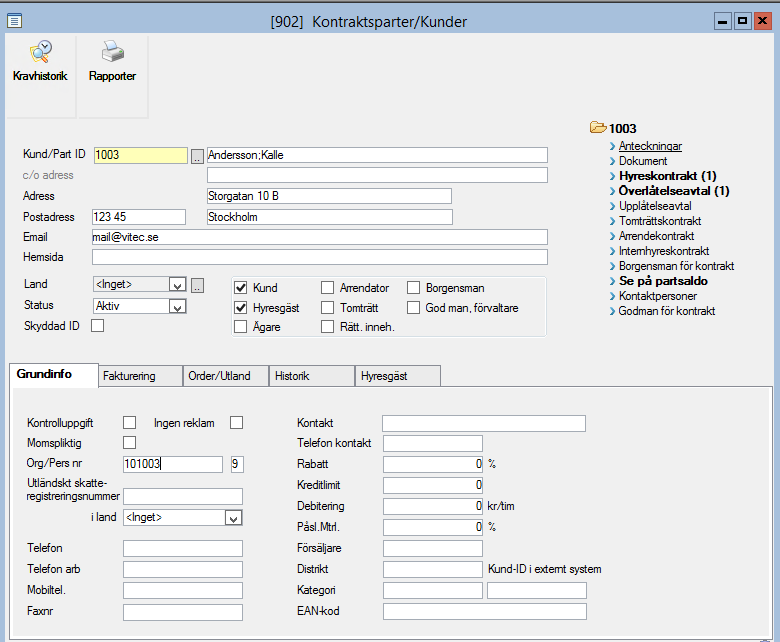Click the c/o adress field
Viewport: 780px width, 642px height.
point(377,175)
